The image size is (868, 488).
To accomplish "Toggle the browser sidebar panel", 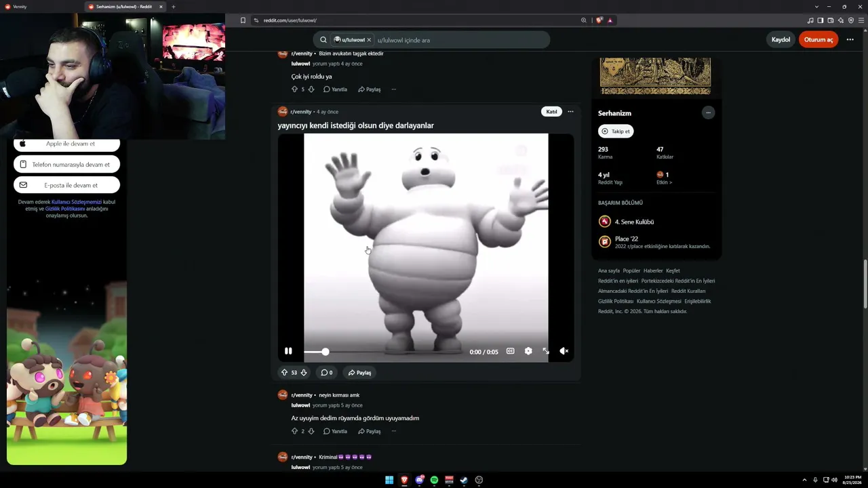I will tap(821, 20).
